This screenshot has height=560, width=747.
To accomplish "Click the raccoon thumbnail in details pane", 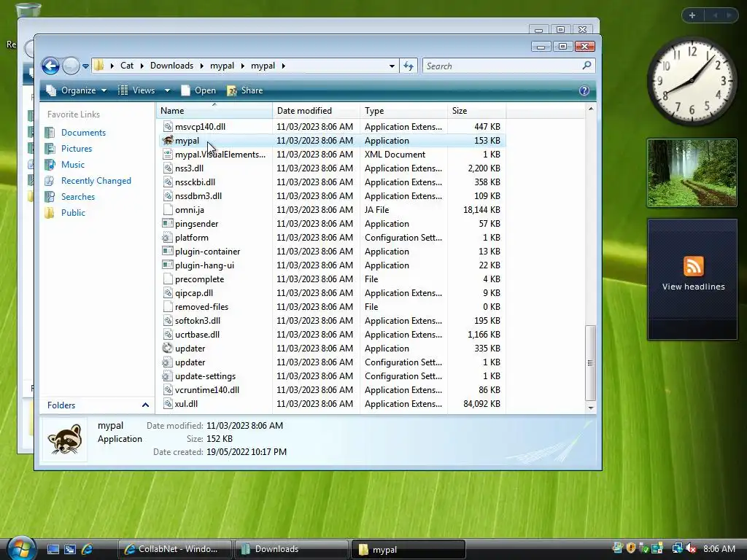I will [65, 440].
